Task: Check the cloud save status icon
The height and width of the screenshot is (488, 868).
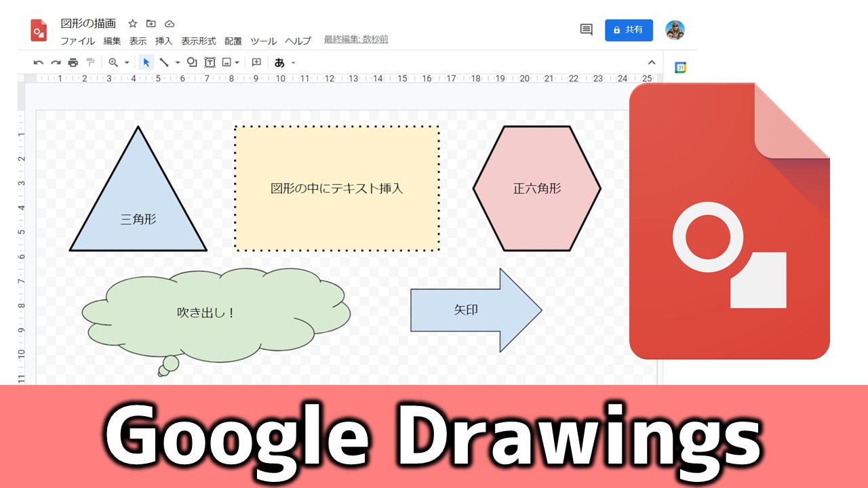Action: (x=170, y=24)
